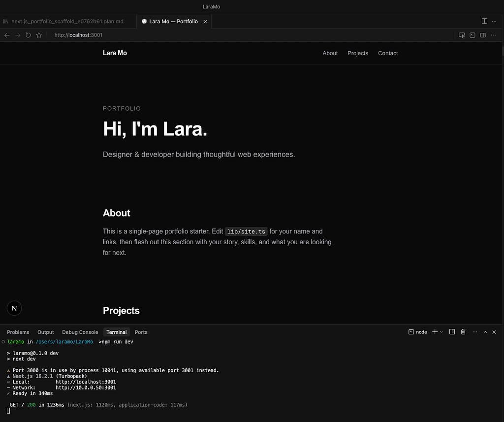The width and height of the screenshot is (504, 422).
Task: Click the reload icon in the browser toolbar
Action: 28,35
